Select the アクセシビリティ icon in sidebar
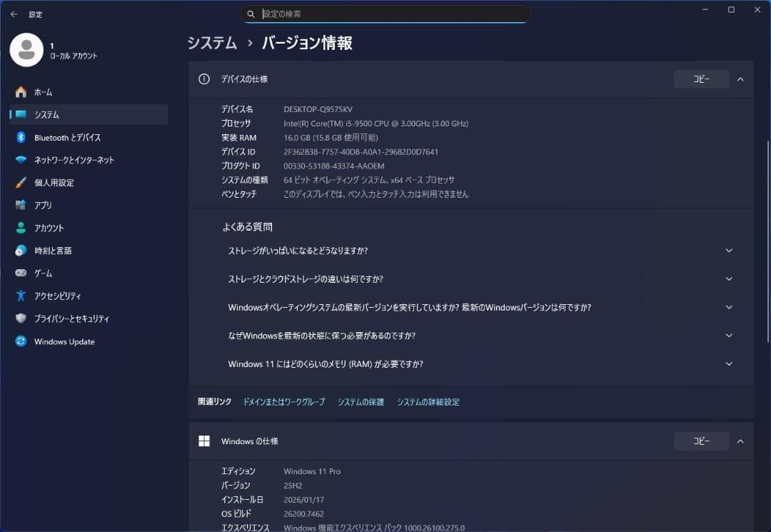This screenshot has width=771, height=532. click(x=21, y=296)
